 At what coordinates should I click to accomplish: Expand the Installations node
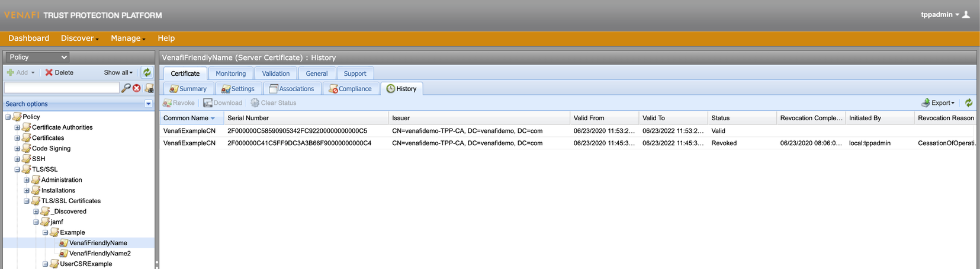pyautogui.click(x=27, y=190)
